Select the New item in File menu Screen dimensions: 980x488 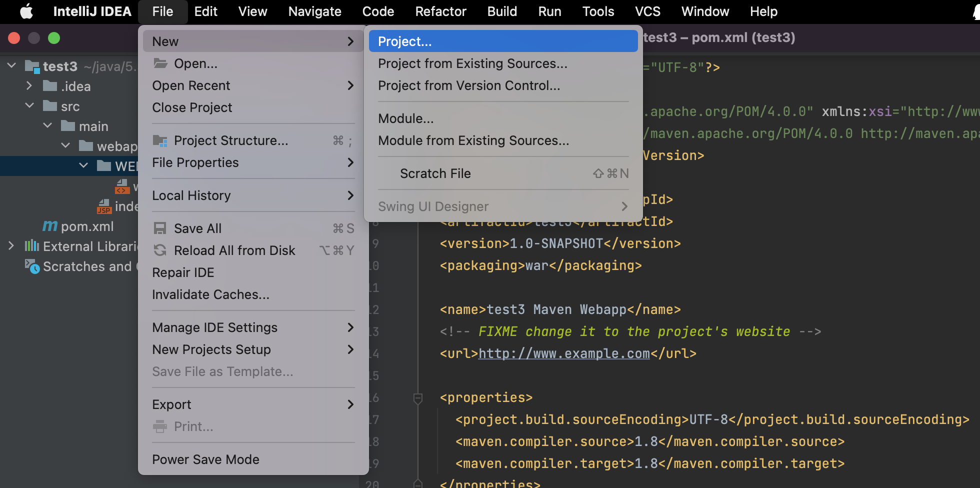pos(253,41)
